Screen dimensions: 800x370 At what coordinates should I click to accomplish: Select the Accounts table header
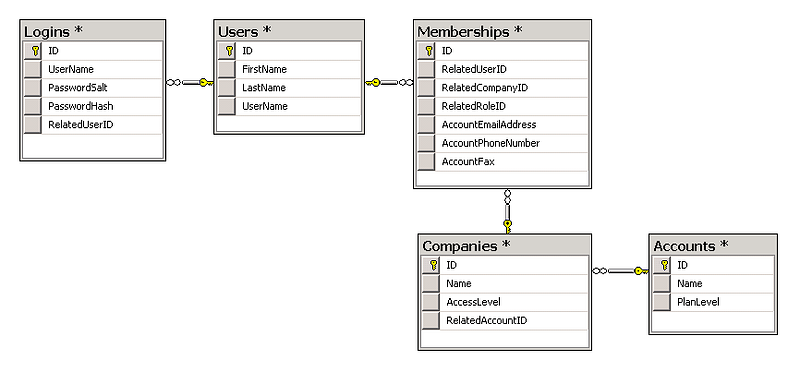pyautogui.click(x=713, y=245)
